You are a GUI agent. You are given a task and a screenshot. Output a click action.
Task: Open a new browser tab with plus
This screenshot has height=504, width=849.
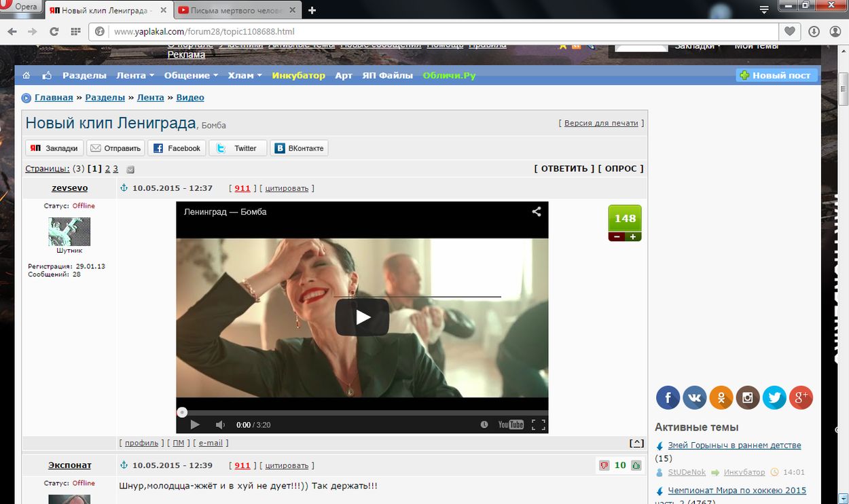click(x=312, y=10)
